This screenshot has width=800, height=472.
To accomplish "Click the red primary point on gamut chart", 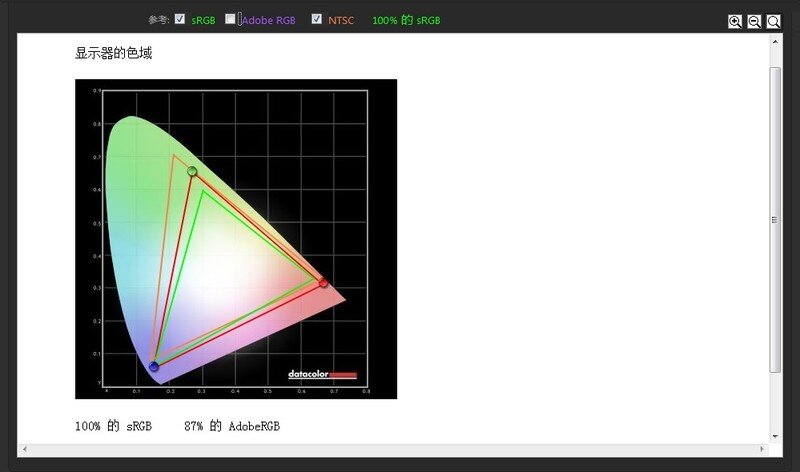I will [x=323, y=283].
